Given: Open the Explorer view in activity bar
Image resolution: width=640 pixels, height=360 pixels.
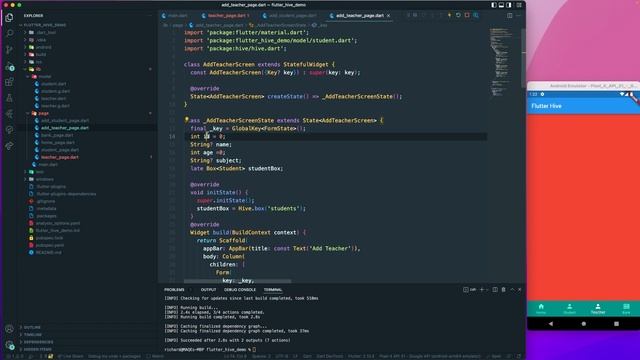Looking at the screenshot, I should point(9,18).
